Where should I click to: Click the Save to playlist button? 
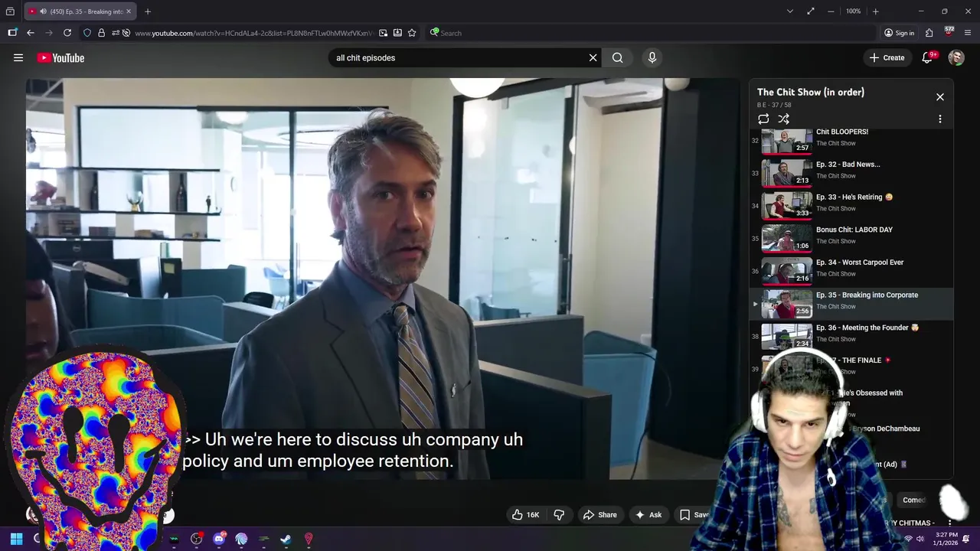click(694, 515)
